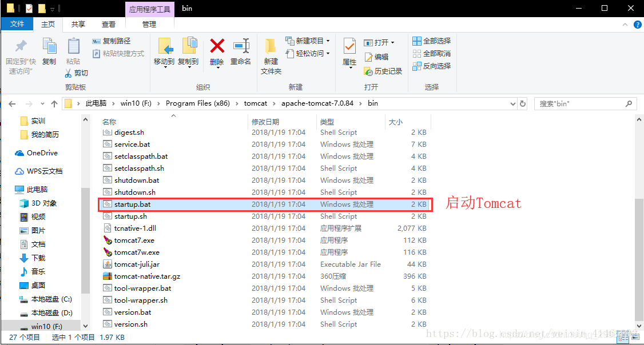Click the red Delete (删除) icon
Image resolution: width=644 pixels, height=345 pixels.
217,46
